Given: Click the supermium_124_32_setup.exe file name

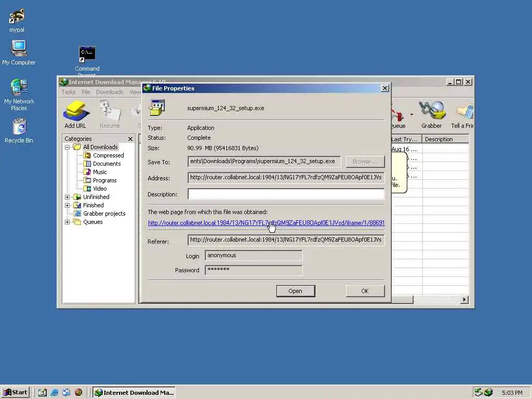Looking at the screenshot, I should pos(225,108).
